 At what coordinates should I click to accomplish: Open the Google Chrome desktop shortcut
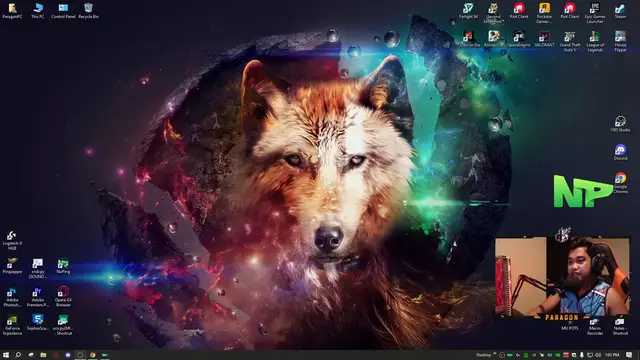pyautogui.click(x=620, y=182)
